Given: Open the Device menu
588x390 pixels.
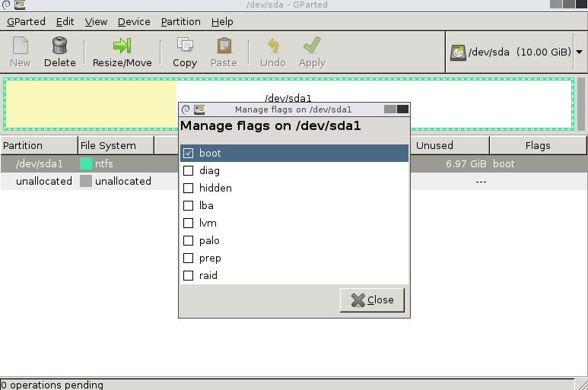Looking at the screenshot, I should click(x=134, y=22).
